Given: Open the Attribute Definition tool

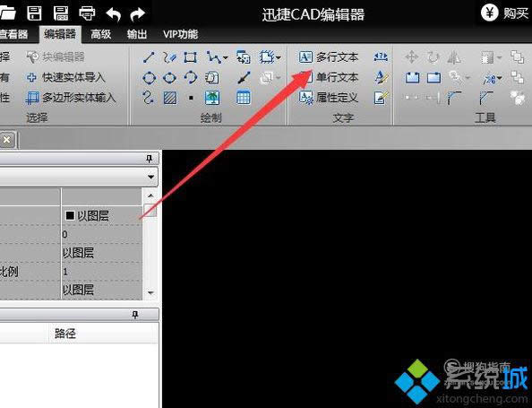Looking at the screenshot, I should [329, 98].
